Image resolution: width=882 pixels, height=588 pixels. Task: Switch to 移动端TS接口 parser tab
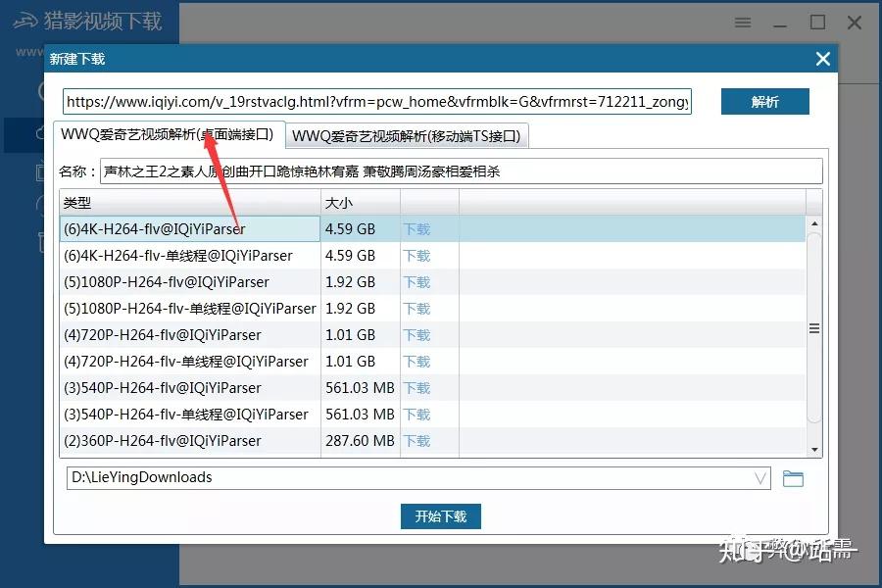pyautogui.click(x=406, y=136)
